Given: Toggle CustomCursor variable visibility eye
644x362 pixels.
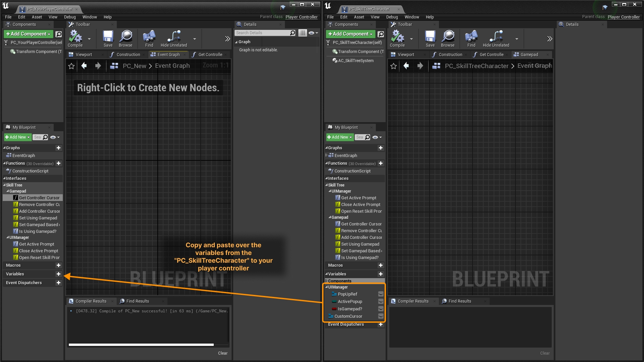Looking at the screenshot, I should [x=381, y=316].
